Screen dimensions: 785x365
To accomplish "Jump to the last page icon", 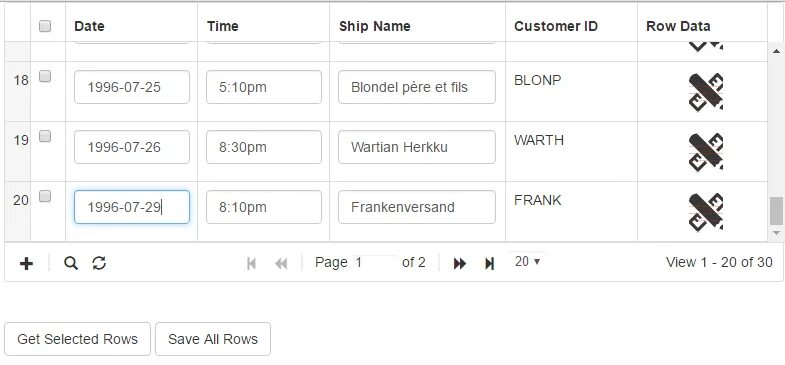I will pyautogui.click(x=490, y=263).
